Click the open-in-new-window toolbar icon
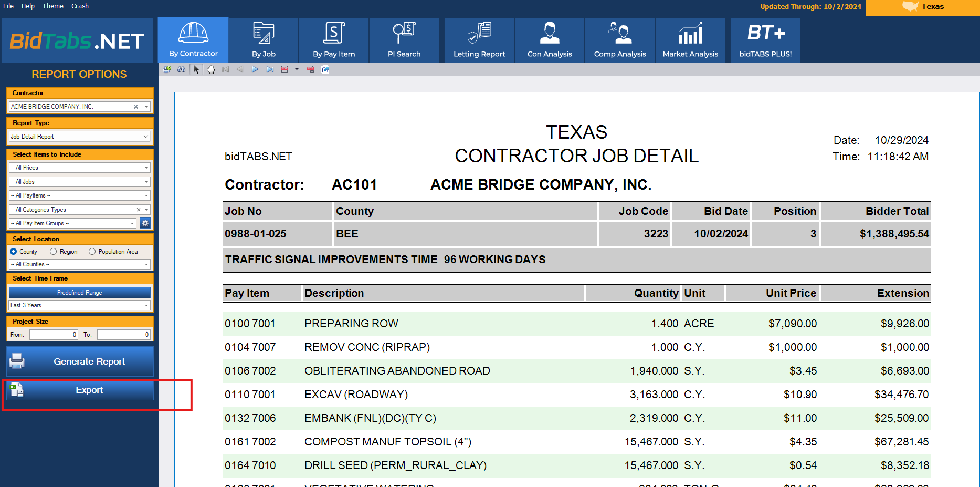Viewport: 980px width, 487px height. click(325, 69)
